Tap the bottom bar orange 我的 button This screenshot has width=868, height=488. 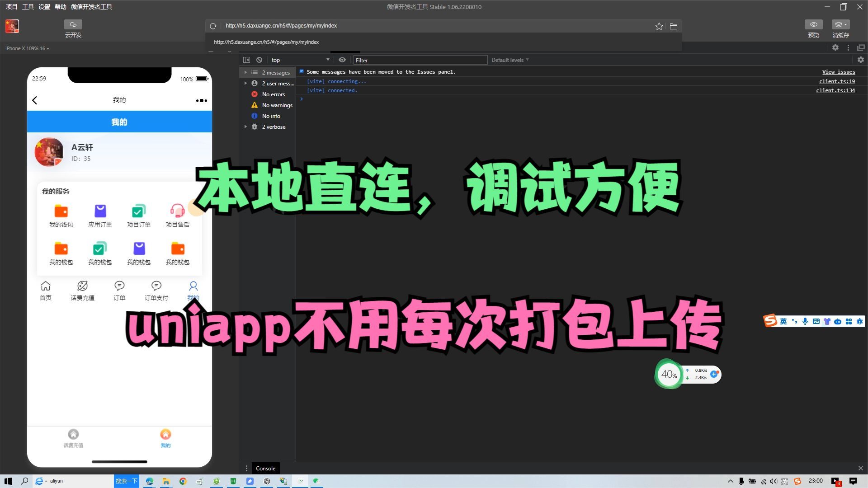coord(165,438)
